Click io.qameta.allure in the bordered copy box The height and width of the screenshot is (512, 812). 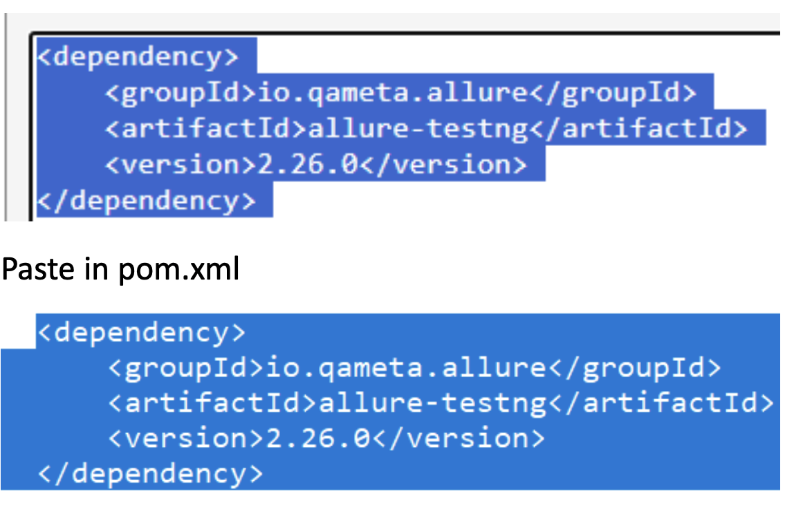coord(392,93)
